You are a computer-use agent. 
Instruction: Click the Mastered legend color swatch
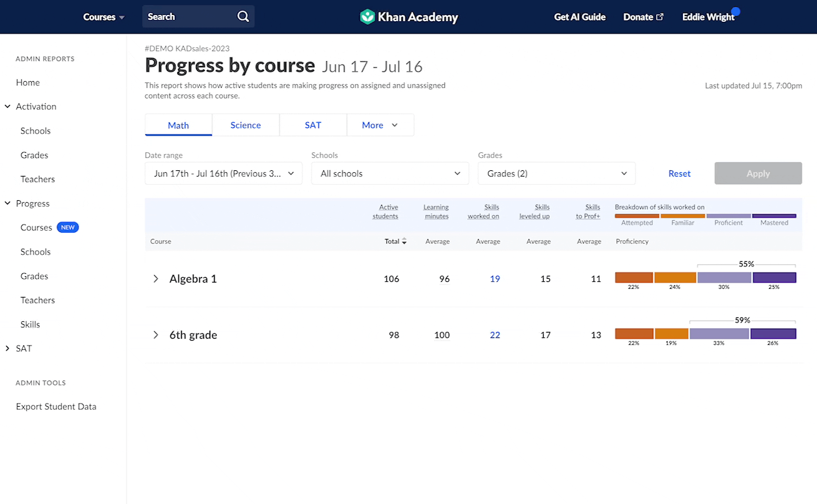pyautogui.click(x=774, y=216)
